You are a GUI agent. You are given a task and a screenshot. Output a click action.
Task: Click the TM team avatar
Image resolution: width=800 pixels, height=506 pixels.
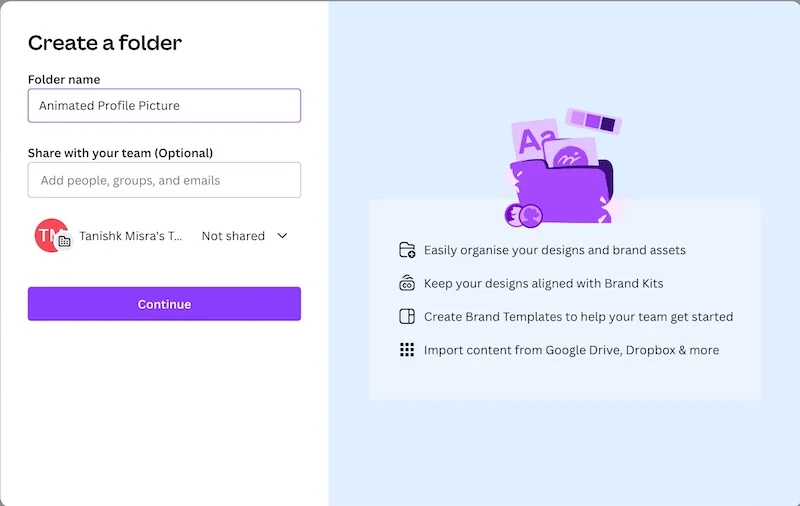coord(51,235)
